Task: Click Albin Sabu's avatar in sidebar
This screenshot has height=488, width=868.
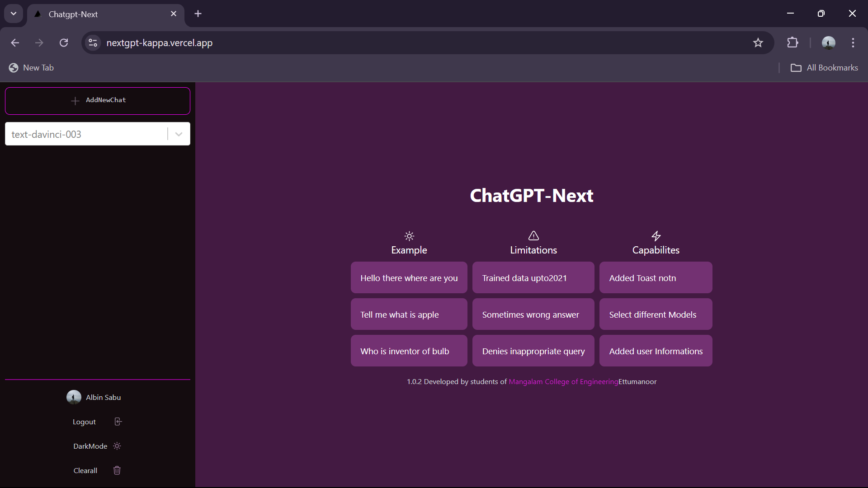Action: click(x=74, y=397)
